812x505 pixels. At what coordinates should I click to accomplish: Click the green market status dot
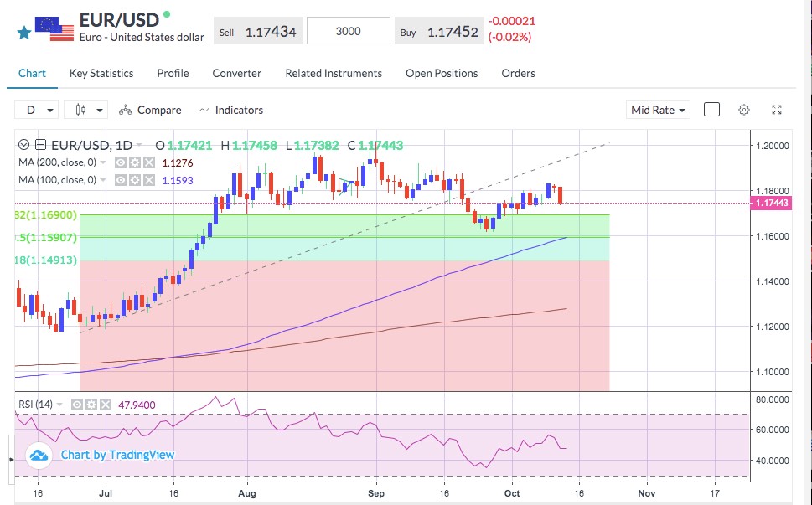tap(167, 14)
